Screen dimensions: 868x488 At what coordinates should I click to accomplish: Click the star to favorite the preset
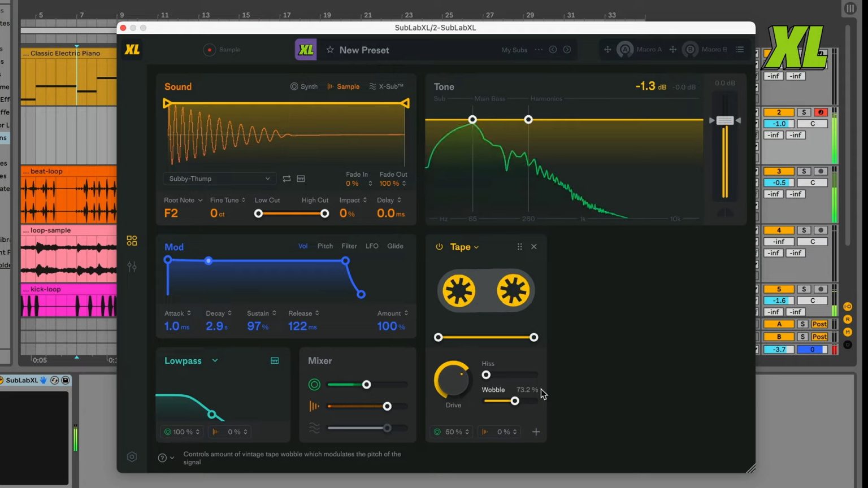[331, 50]
